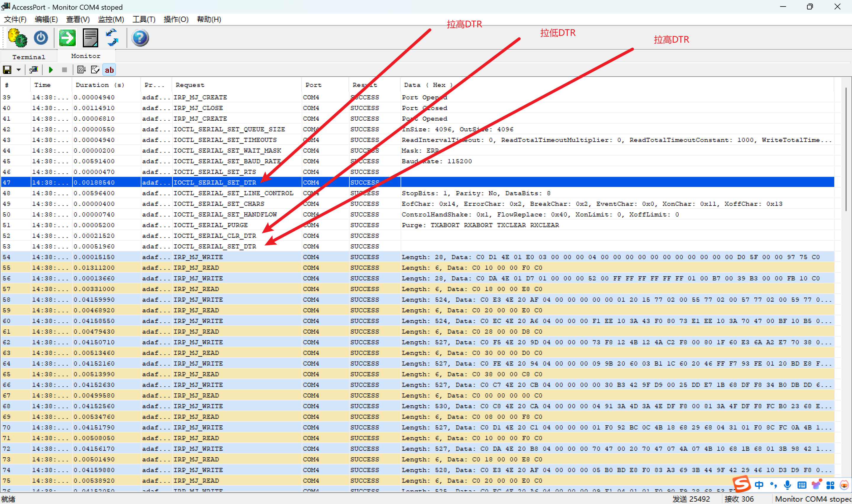Image resolution: width=852 pixels, height=504 pixels.
Task: Click the monitor port selection icon
Action: [x=33, y=70]
